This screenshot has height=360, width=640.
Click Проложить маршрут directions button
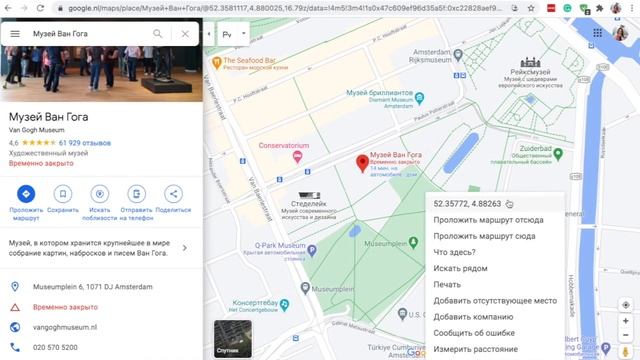click(x=26, y=194)
